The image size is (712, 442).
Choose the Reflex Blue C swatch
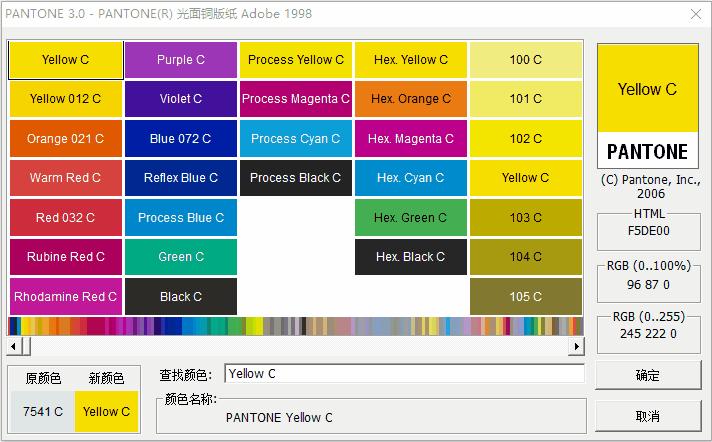[x=181, y=178]
